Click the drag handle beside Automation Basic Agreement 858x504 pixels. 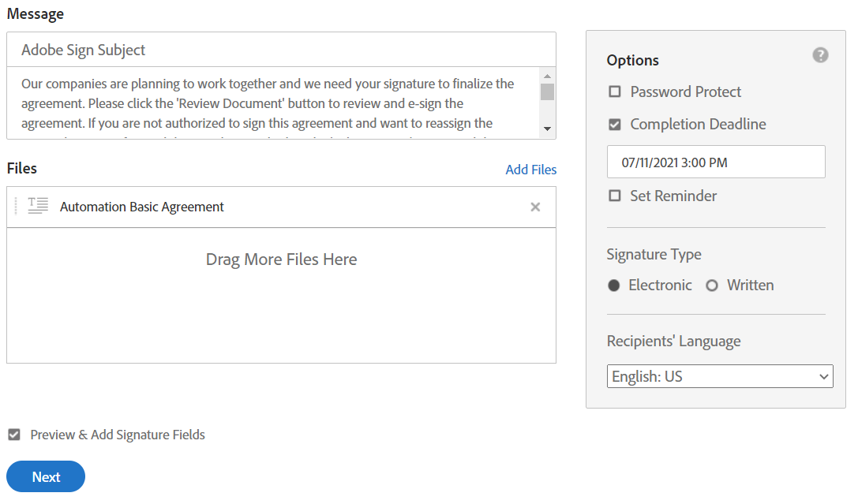pyautogui.click(x=16, y=207)
